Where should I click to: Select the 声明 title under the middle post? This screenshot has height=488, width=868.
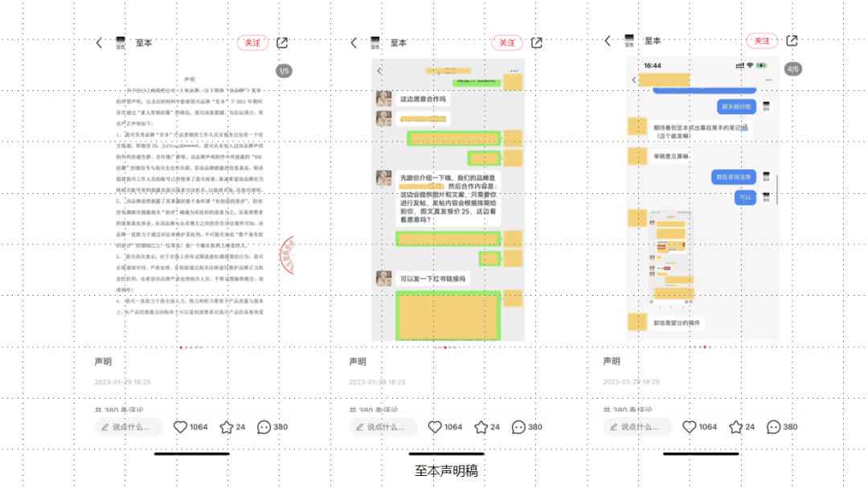pyautogui.click(x=358, y=362)
